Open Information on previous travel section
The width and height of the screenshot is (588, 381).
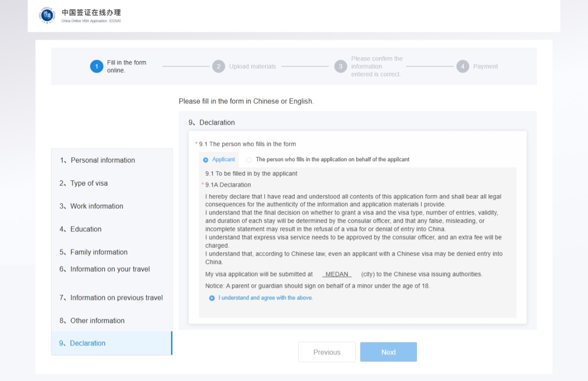coord(116,298)
